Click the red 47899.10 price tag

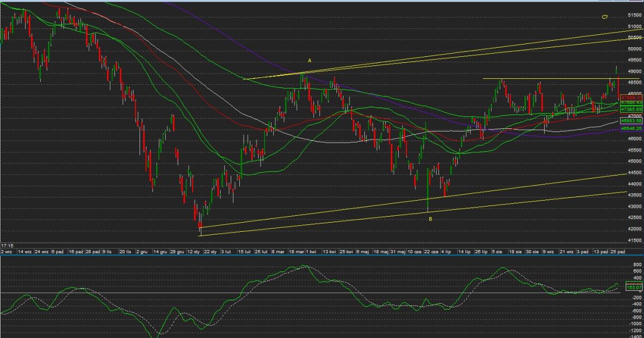pyautogui.click(x=631, y=98)
